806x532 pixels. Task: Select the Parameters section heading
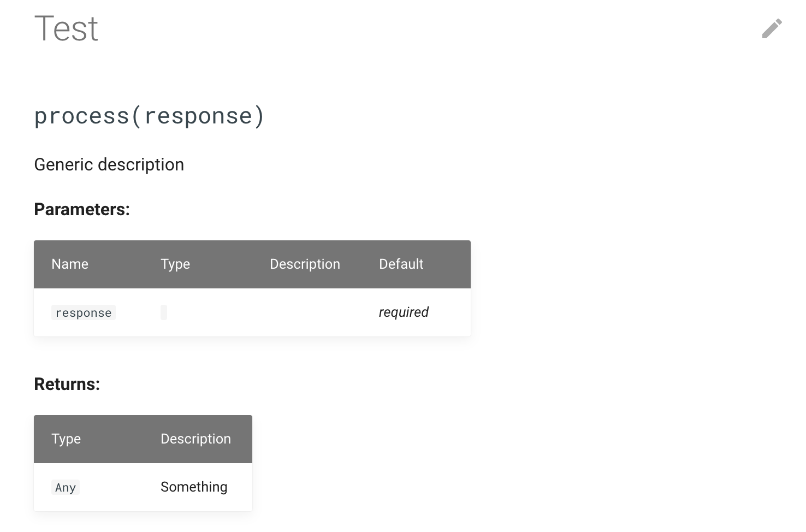click(x=81, y=209)
